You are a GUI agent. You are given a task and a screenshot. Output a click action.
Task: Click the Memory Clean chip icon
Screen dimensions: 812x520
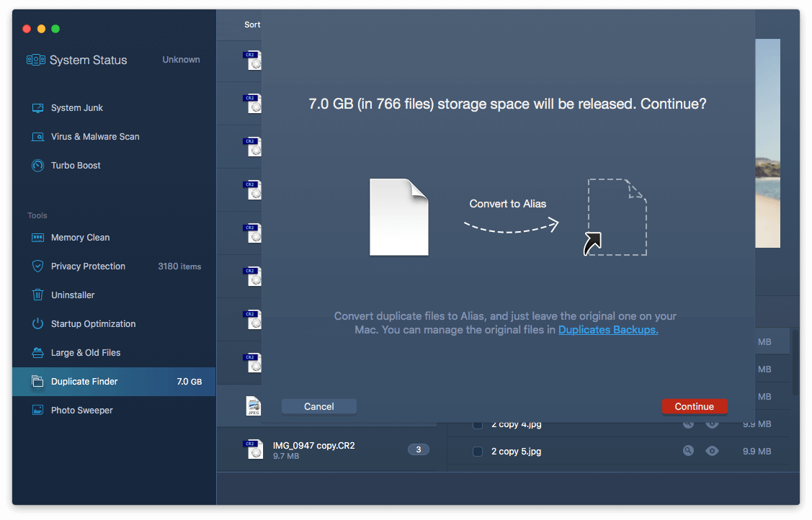(x=37, y=238)
